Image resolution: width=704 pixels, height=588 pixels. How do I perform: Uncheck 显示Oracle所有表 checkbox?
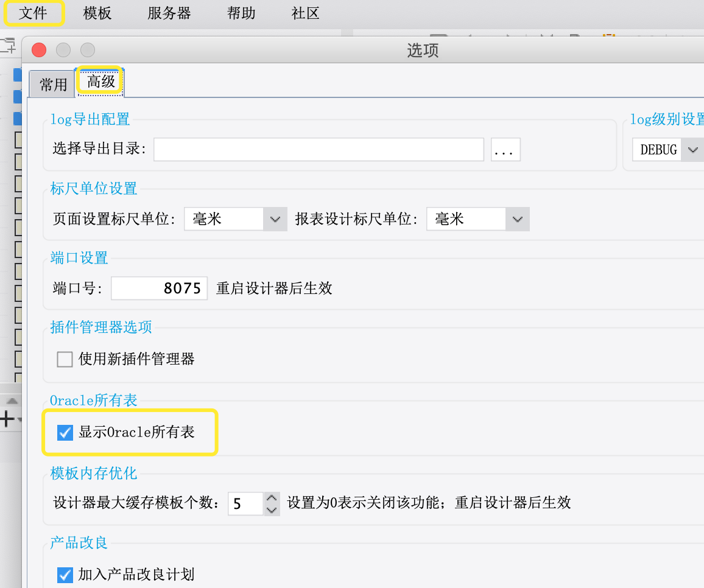tap(65, 433)
